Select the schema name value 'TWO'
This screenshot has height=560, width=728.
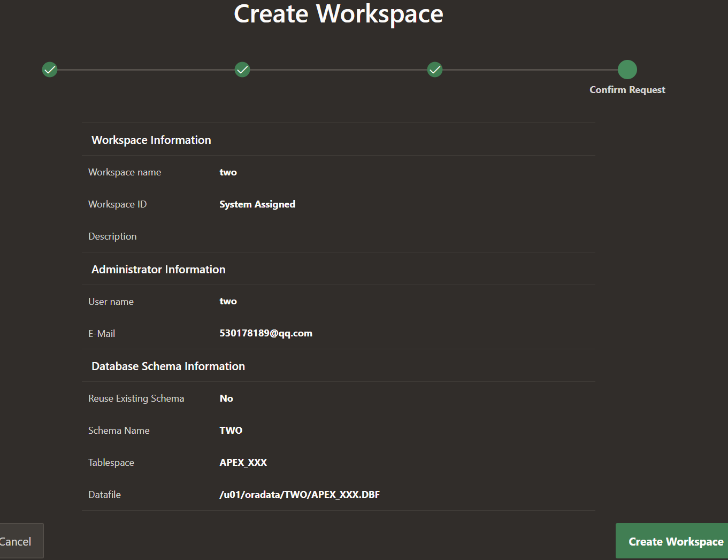click(231, 431)
